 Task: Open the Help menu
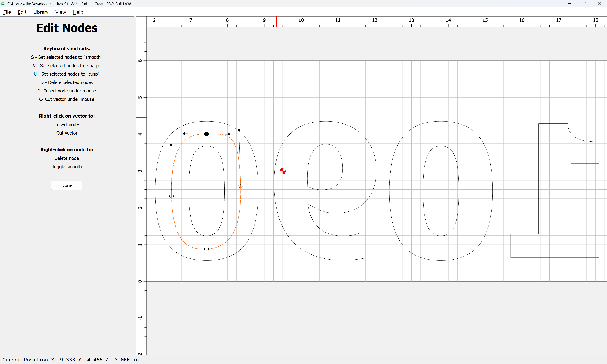click(78, 12)
